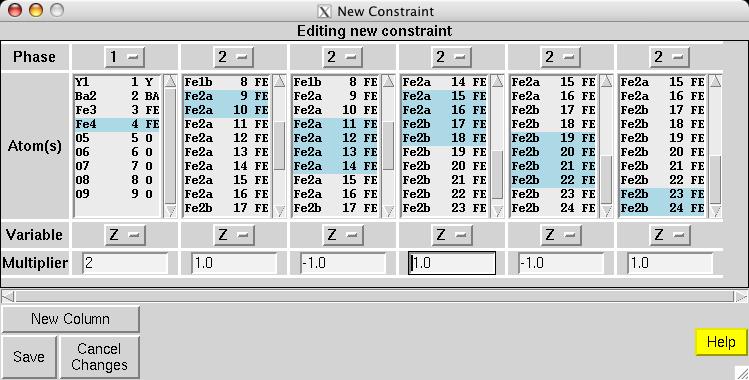Click the Save button
Screen dimensions: 749x380
(x=29, y=357)
